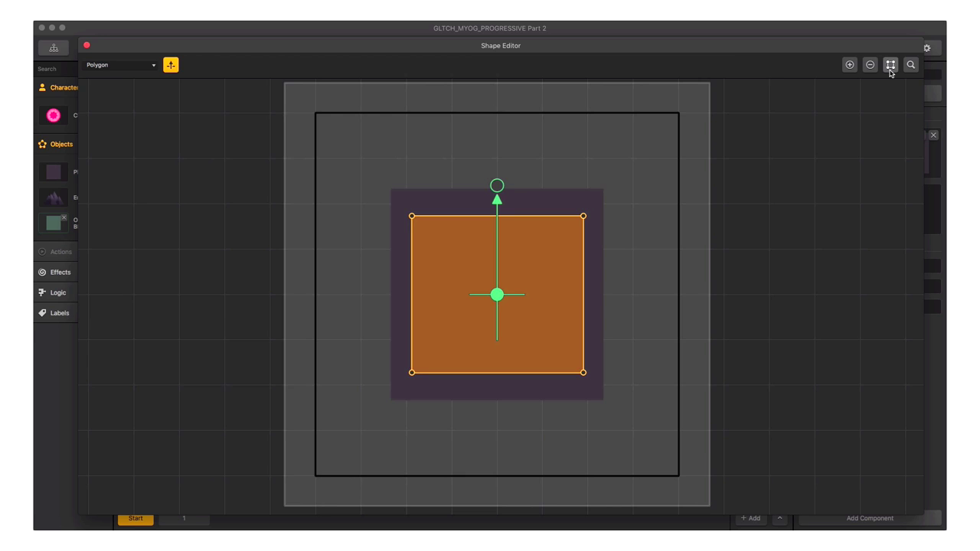Click the green center origin point

497,295
